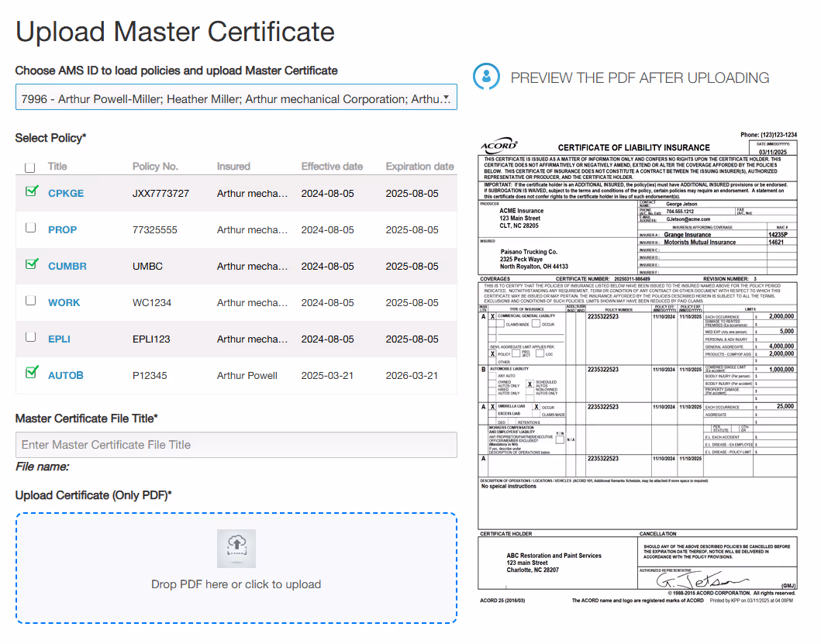Viewport: 821px width, 644px height.
Task: Open the AMS ID dropdown
Action: click(x=236, y=98)
